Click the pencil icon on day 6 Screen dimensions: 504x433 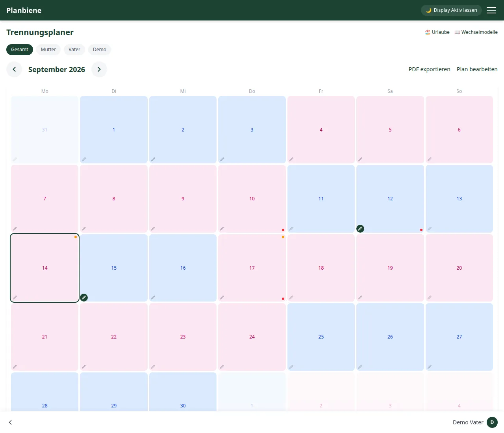pos(429,159)
